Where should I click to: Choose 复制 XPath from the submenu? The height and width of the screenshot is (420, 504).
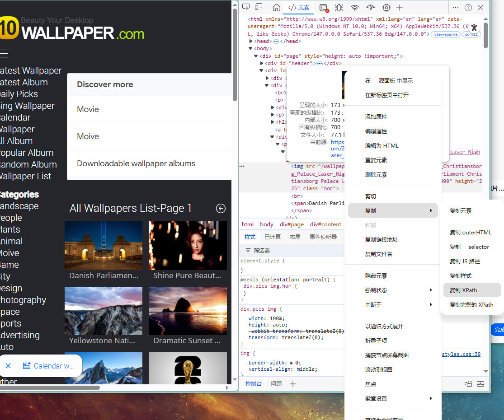[471, 290]
